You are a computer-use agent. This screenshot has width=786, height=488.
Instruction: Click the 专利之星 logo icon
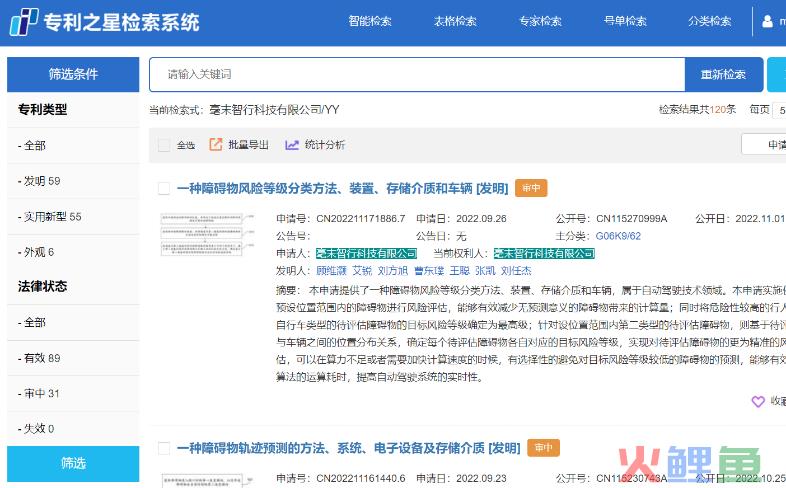pyautogui.click(x=24, y=22)
